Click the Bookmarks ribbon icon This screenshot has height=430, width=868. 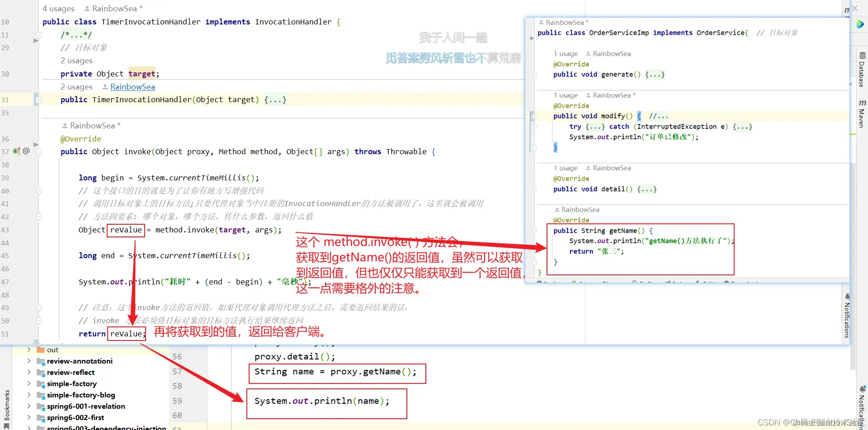click(x=6, y=426)
